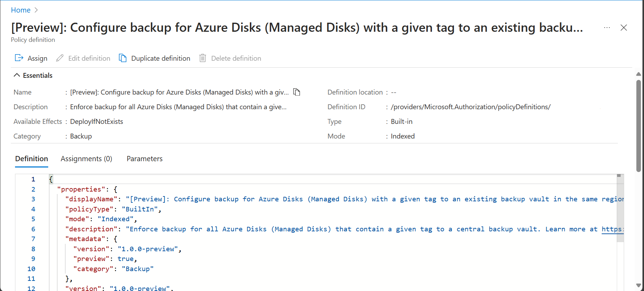Click the Edit definition pencil icon

(x=60, y=58)
